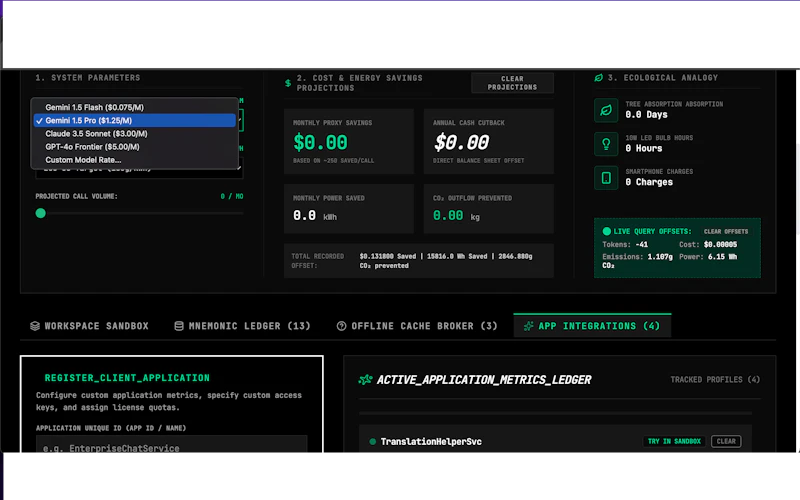Click the Cost: $0.00005 readout
Screen dimensions: 800x500
(x=708, y=244)
